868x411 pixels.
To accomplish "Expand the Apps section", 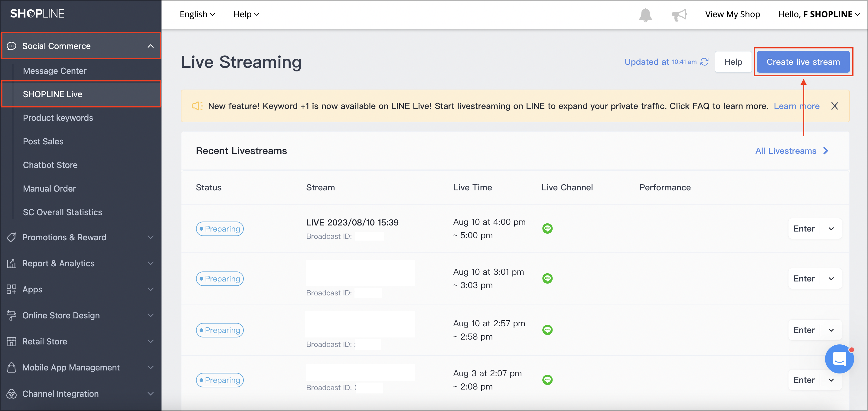I will (x=151, y=289).
